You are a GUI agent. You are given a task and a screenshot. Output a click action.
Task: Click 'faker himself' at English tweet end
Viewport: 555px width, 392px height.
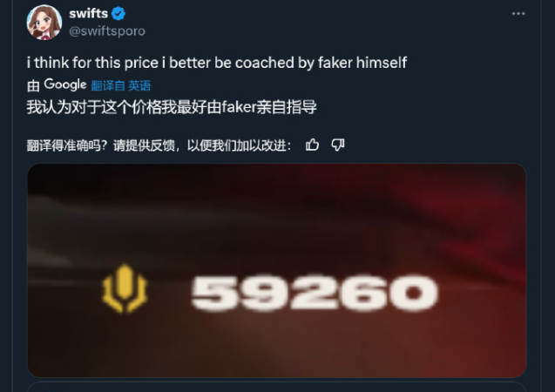pyautogui.click(x=362, y=63)
